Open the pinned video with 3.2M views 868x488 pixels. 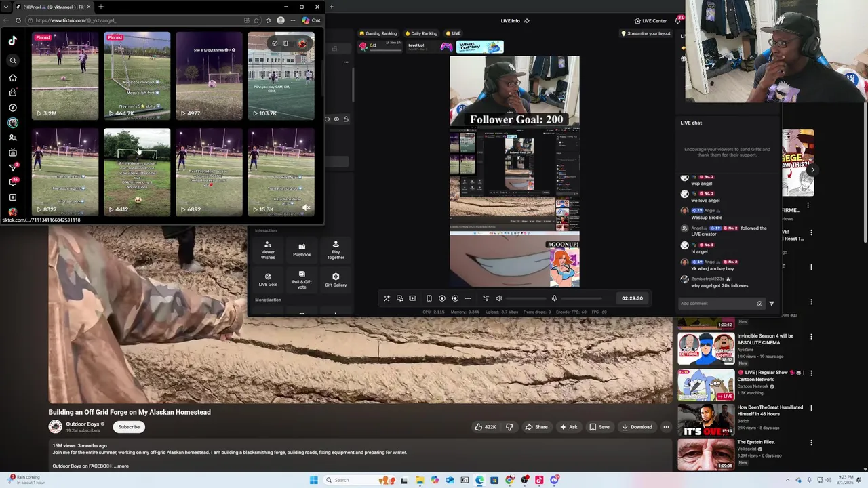pyautogui.click(x=65, y=75)
